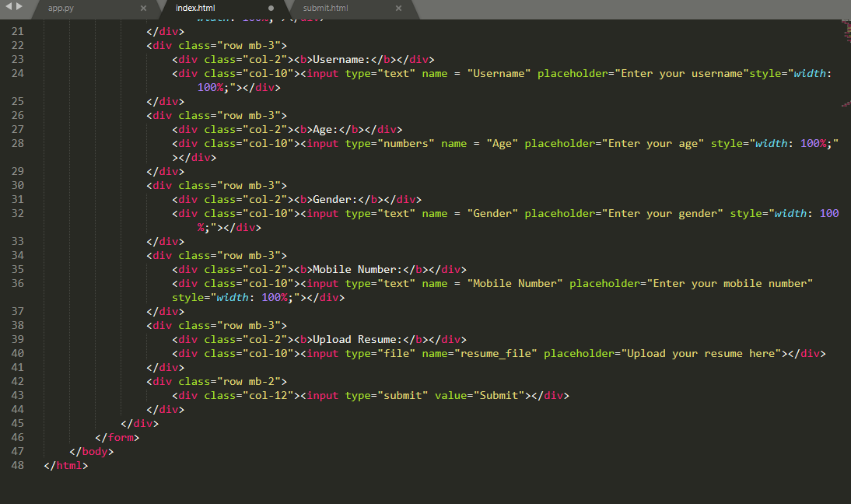The width and height of the screenshot is (851, 504).
Task: Close the app.py tab
Action: click(x=143, y=8)
